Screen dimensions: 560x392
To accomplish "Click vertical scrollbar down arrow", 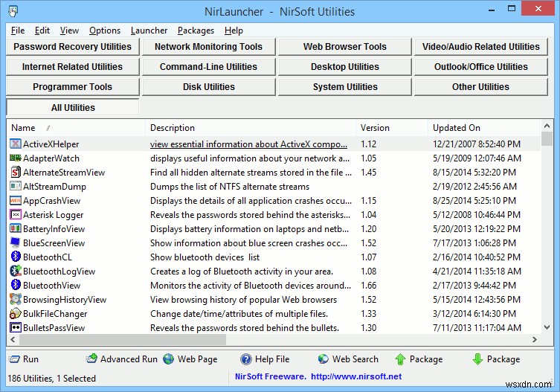I will tap(547, 327).
